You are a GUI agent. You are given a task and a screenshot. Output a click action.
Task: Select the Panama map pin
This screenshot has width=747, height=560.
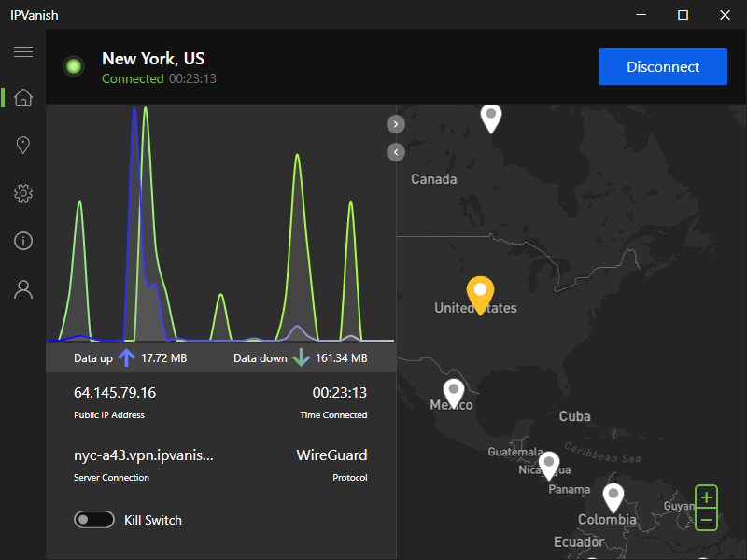549,464
